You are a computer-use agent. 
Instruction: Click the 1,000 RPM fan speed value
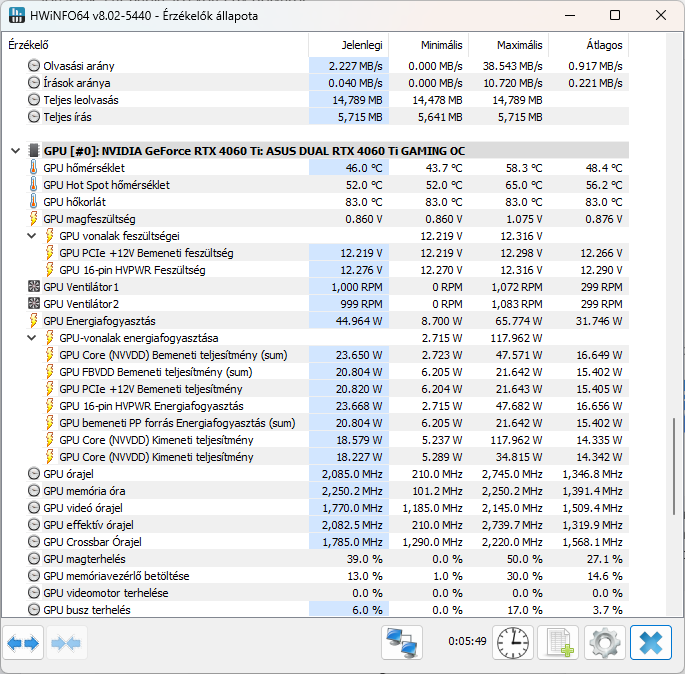[356, 287]
